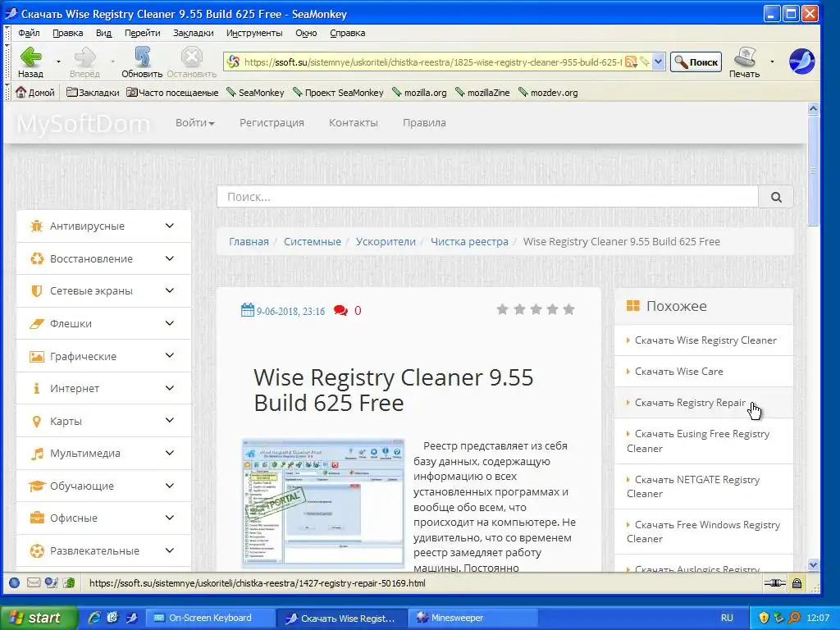Viewport: 840px width, 630px height.
Task: Click the Поиск toolbar button
Action: (696, 62)
